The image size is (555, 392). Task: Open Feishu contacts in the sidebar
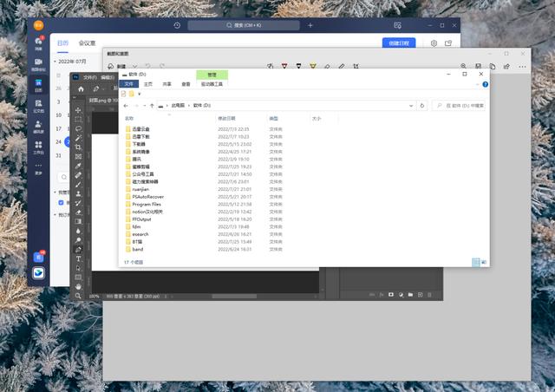click(x=38, y=127)
